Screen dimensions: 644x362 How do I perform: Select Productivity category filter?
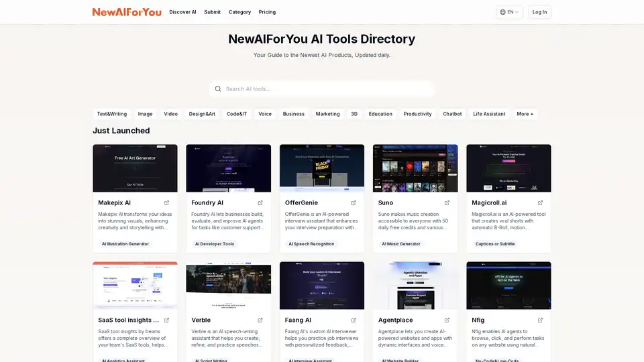click(x=417, y=114)
